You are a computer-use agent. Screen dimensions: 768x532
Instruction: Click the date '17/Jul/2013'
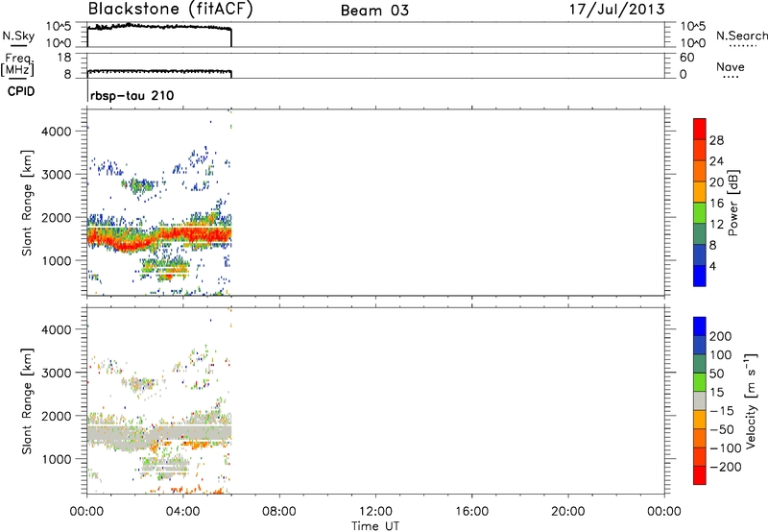pos(616,10)
